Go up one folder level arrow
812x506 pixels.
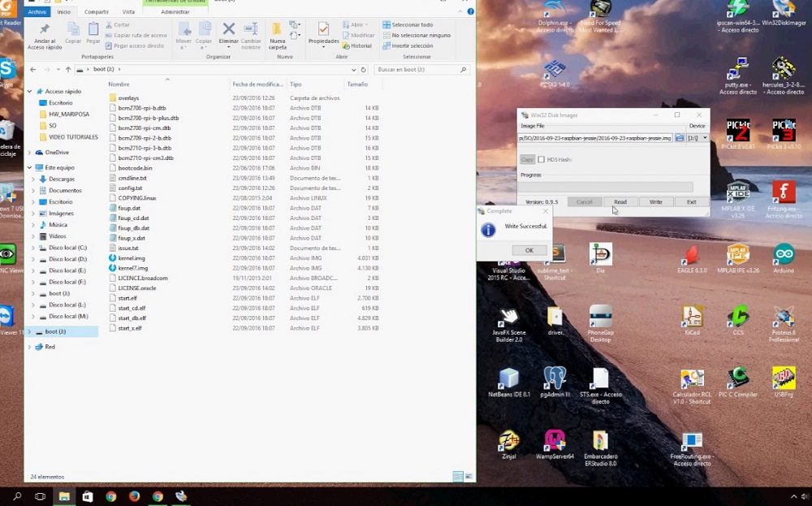click(68, 69)
